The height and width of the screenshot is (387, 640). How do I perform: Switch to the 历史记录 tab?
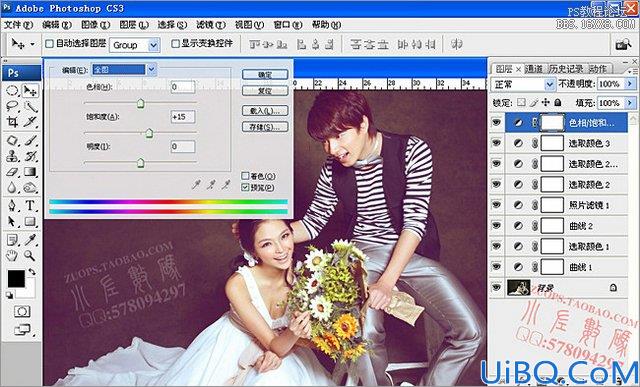pyautogui.click(x=565, y=69)
